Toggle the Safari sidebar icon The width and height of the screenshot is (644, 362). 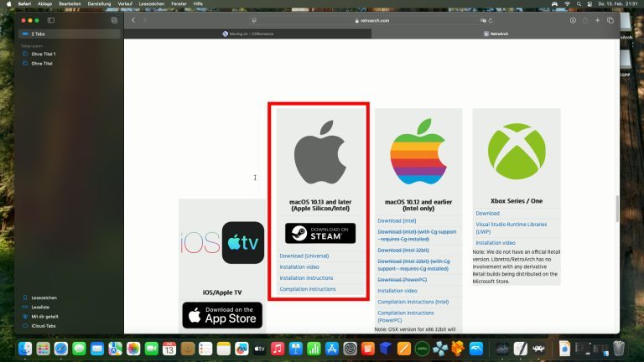coord(51,20)
